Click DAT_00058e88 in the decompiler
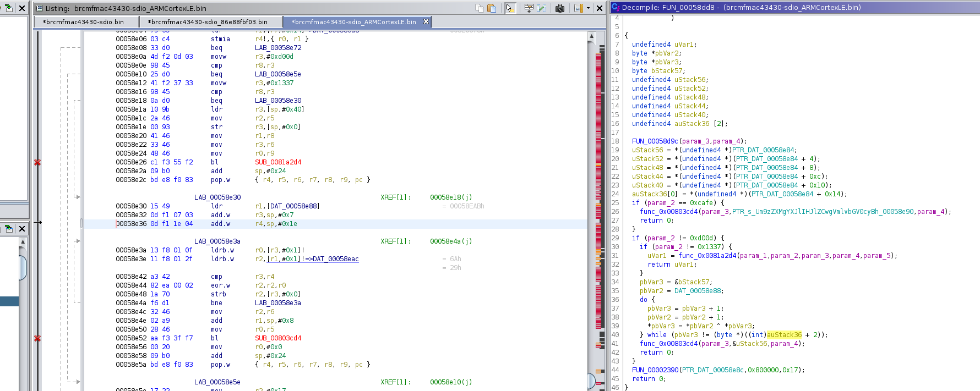 coord(699,291)
